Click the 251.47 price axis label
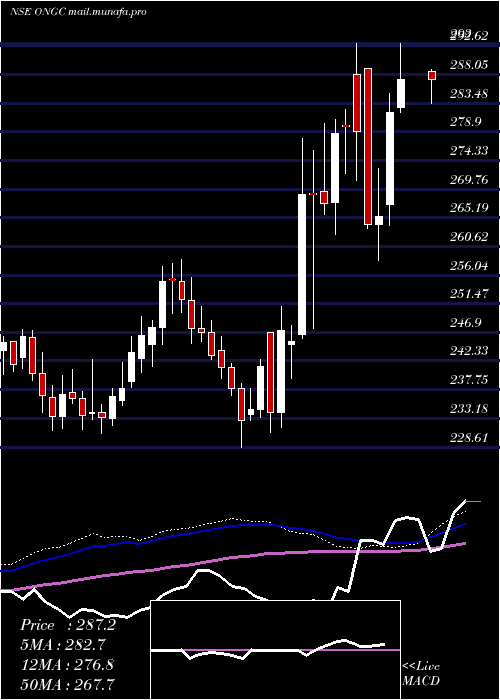This screenshot has width=500, height=700. click(x=469, y=294)
